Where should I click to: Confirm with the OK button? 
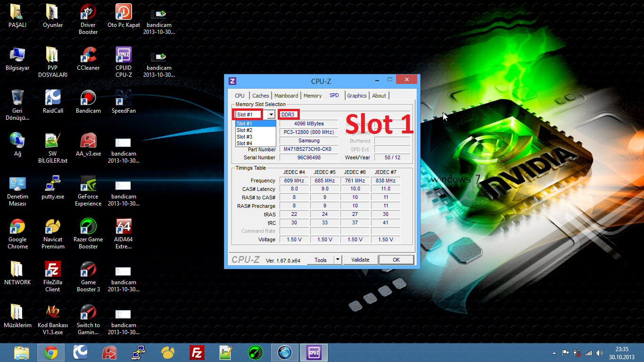(x=396, y=260)
